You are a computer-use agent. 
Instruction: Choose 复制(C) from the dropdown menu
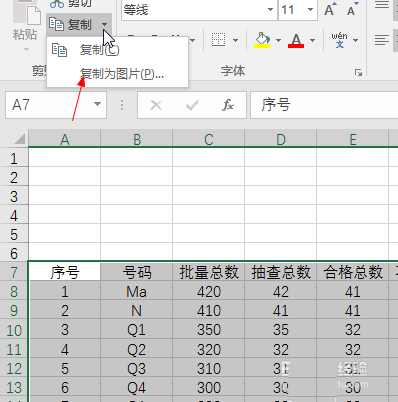[117, 50]
